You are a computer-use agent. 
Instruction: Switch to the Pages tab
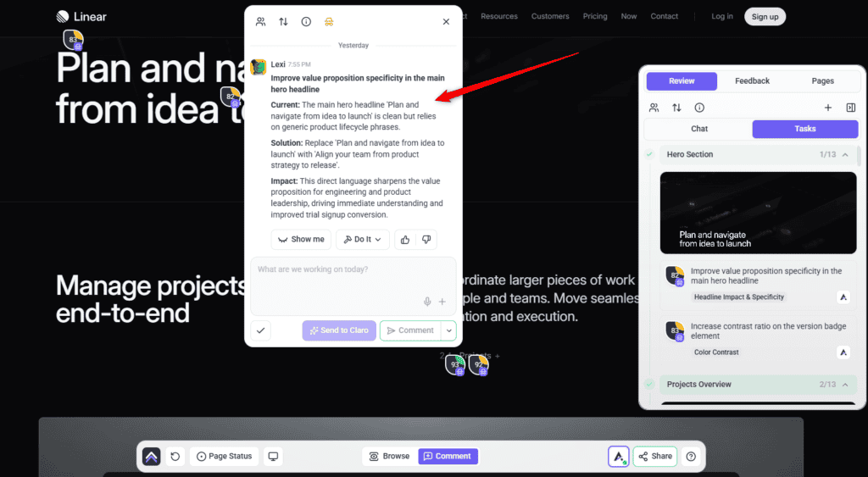pyautogui.click(x=822, y=80)
